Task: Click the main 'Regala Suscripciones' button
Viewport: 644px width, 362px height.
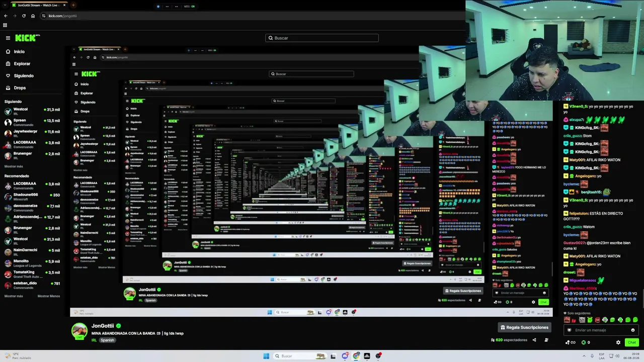Action: 524,327
